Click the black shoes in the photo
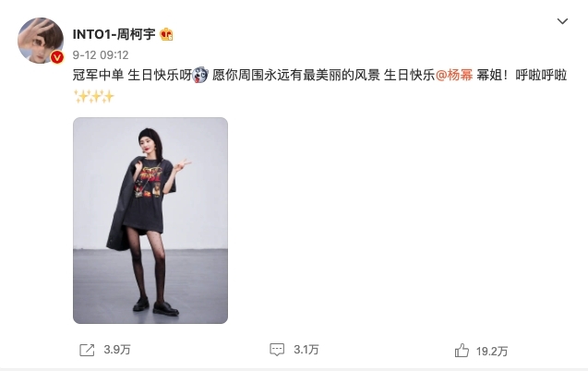This screenshot has width=588, height=371. [156, 306]
